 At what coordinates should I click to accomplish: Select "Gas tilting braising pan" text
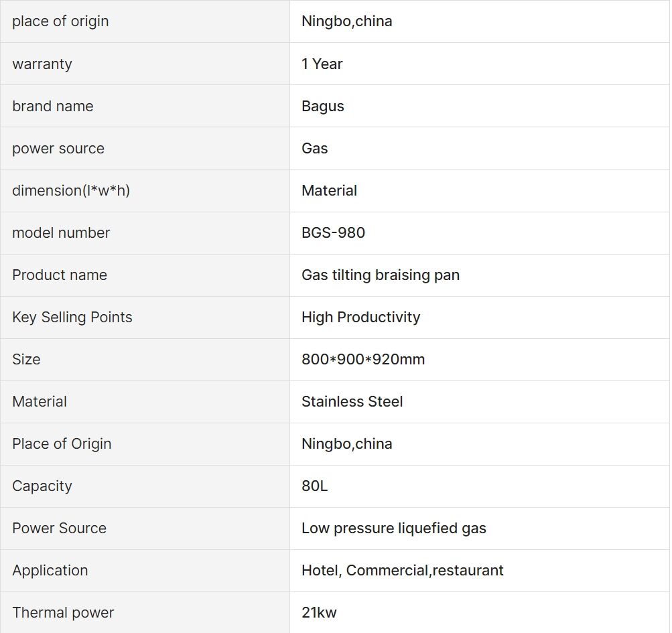(381, 275)
